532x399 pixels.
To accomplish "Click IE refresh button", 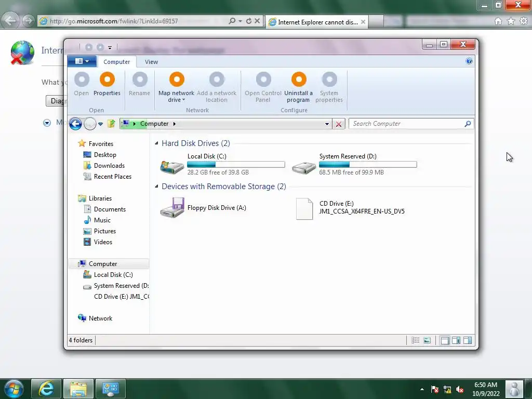I will [x=249, y=21].
